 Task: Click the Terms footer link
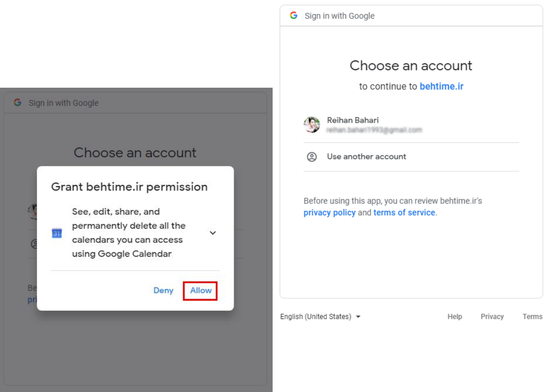tap(532, 317)
